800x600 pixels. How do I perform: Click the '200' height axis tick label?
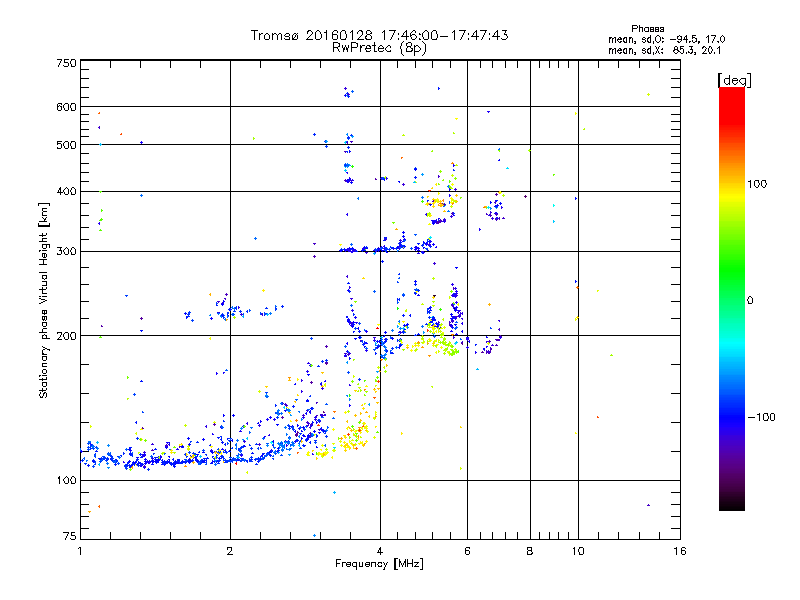(66, 336)
